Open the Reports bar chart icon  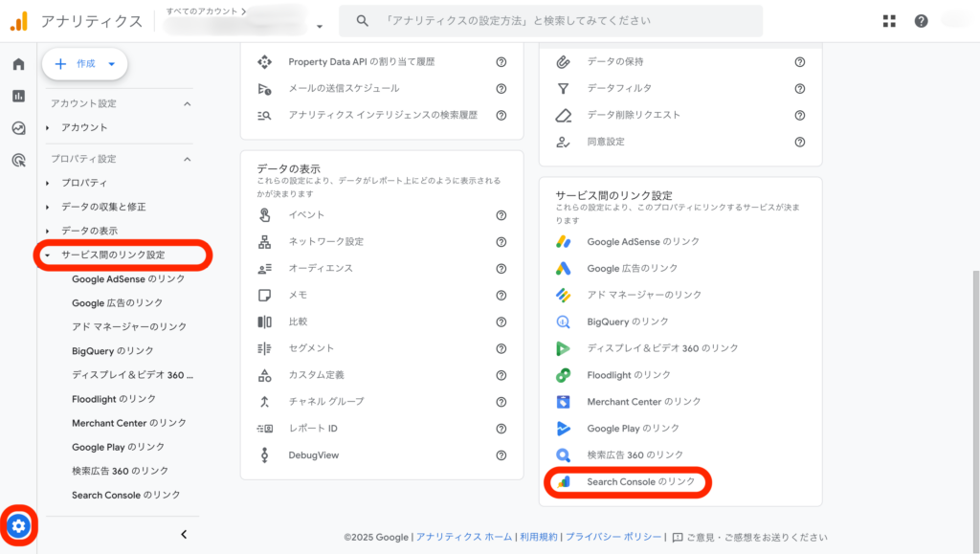18,96
